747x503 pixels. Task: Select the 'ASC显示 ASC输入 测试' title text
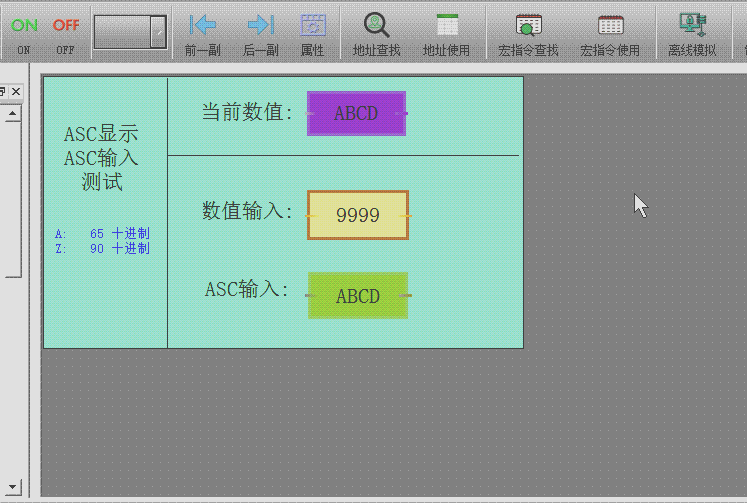pyautogui.click(x=101, y=158)
